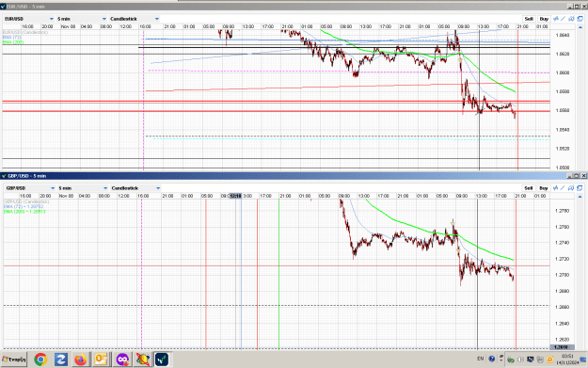Open EUR/USD symbol dropdown in top chart
The image size is (588, 368).
[x=29, y=19]
